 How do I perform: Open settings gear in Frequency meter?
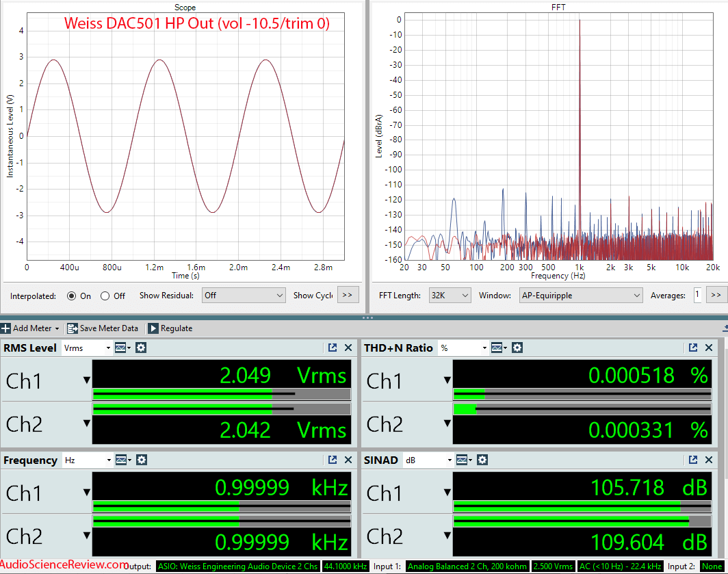click(142, 460)
